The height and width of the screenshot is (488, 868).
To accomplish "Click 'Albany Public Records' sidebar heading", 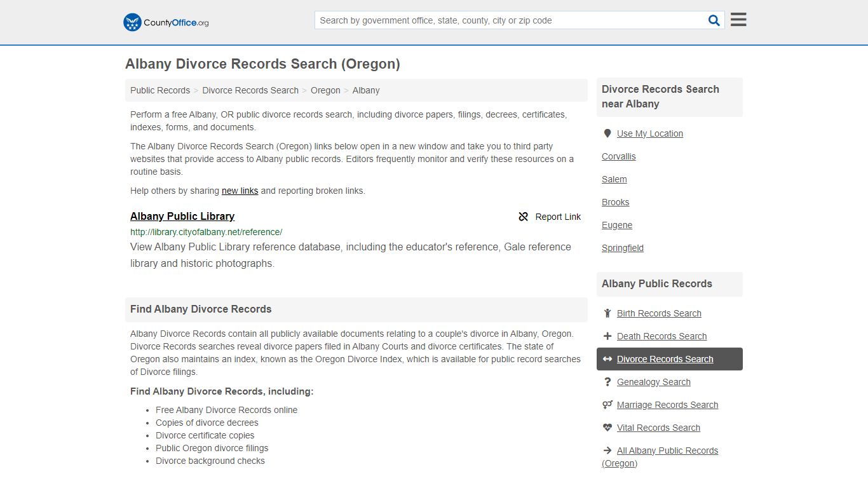I will (657, 283).
